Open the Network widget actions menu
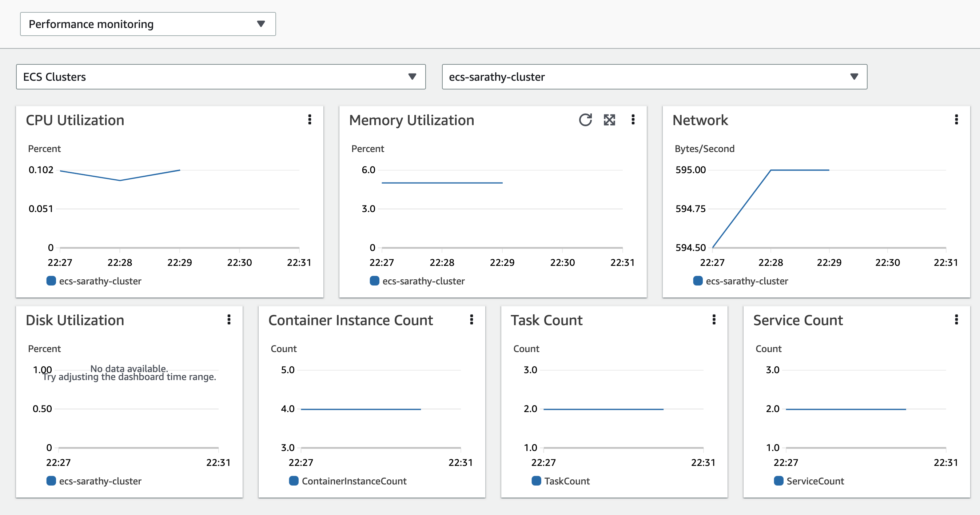 pyautogui.click(x=956, y=120)
